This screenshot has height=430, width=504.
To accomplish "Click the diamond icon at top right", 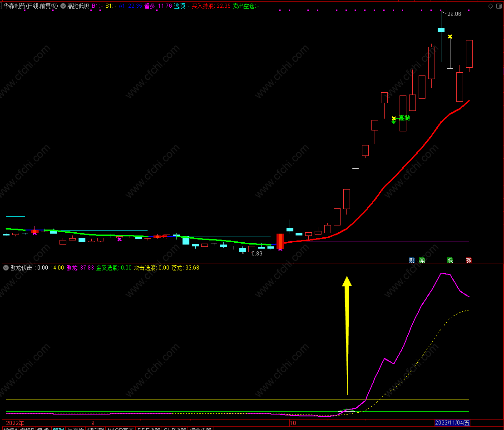I will click(490, 6).
